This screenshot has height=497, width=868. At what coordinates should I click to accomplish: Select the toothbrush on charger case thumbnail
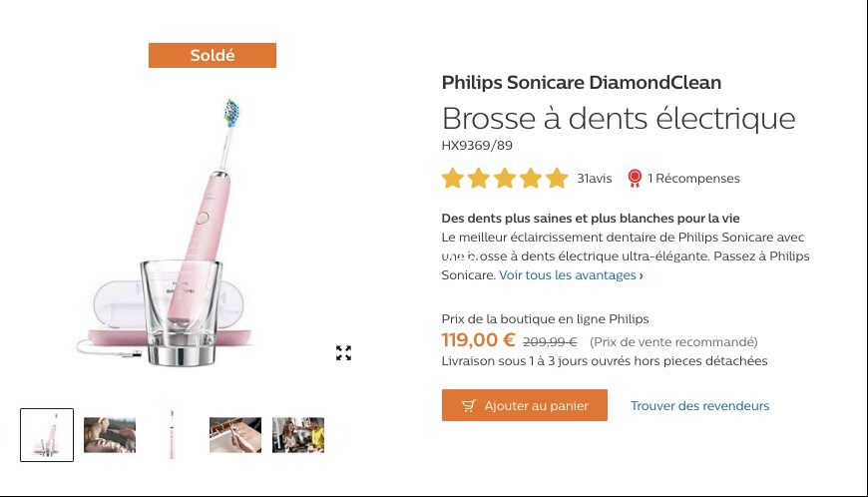point(235,435)
